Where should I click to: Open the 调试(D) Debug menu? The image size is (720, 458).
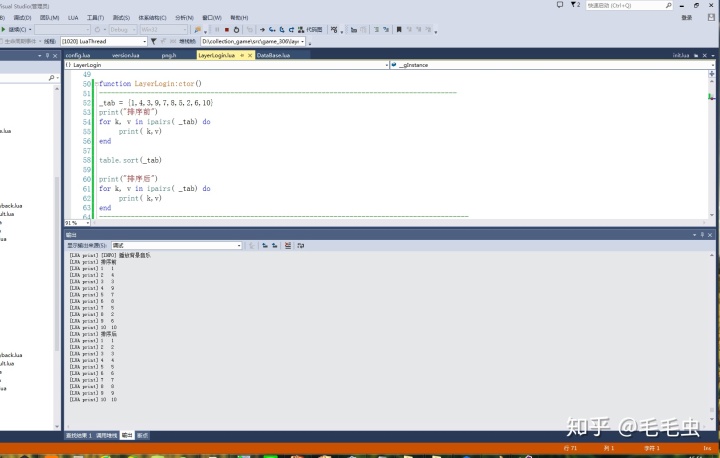[x=22, y=17]
